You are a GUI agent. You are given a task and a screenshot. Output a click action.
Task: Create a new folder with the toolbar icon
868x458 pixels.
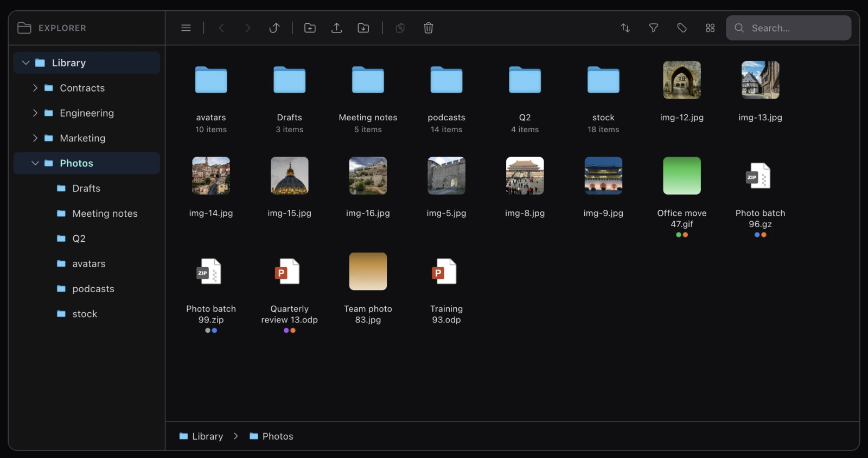coord(310,28)
